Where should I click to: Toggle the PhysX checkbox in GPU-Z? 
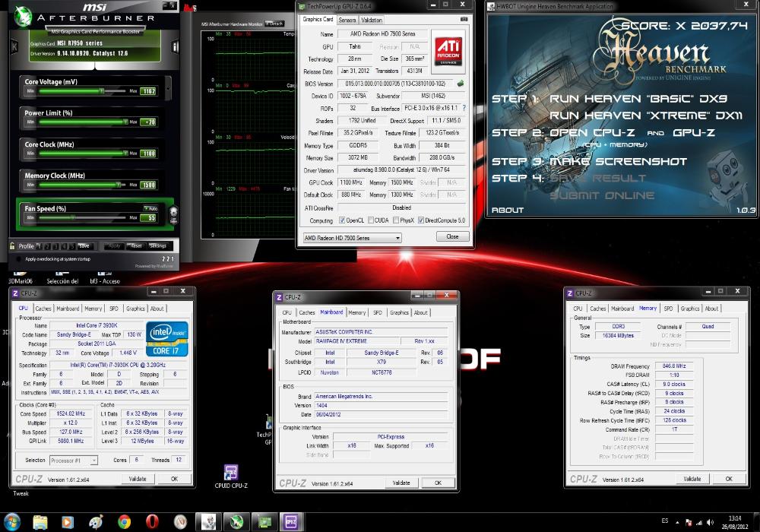coord(396,220)
